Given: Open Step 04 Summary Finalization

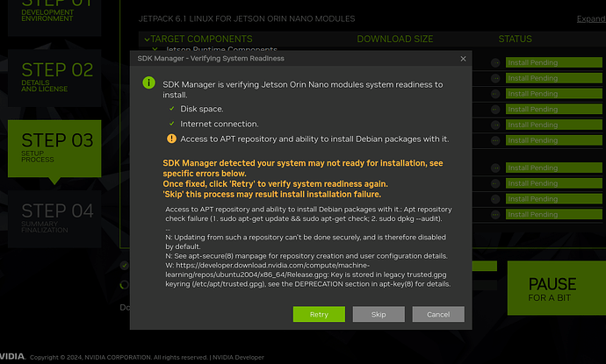Looking at the screenshot, I should 54,219.
